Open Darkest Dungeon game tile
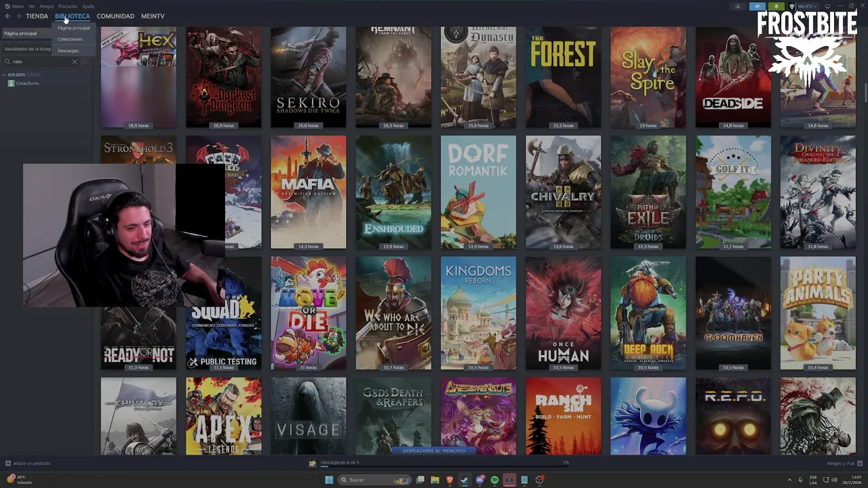 (x=224, y=77)
